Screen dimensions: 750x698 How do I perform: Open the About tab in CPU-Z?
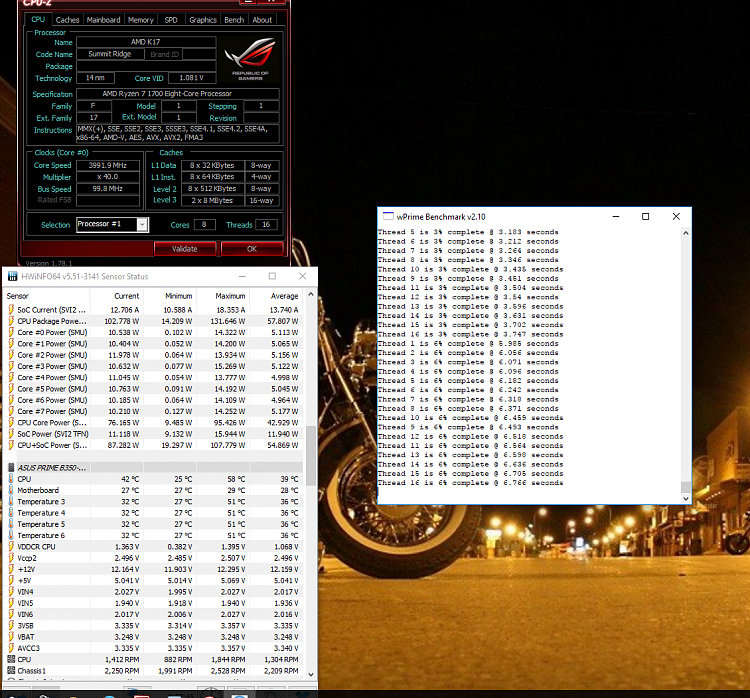(262, 20)
